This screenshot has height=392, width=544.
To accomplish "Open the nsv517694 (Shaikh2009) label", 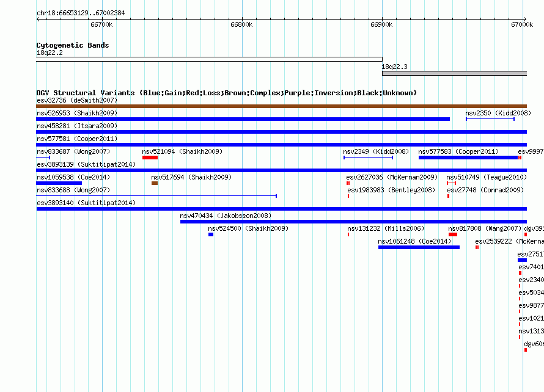I will coord(191,177).
